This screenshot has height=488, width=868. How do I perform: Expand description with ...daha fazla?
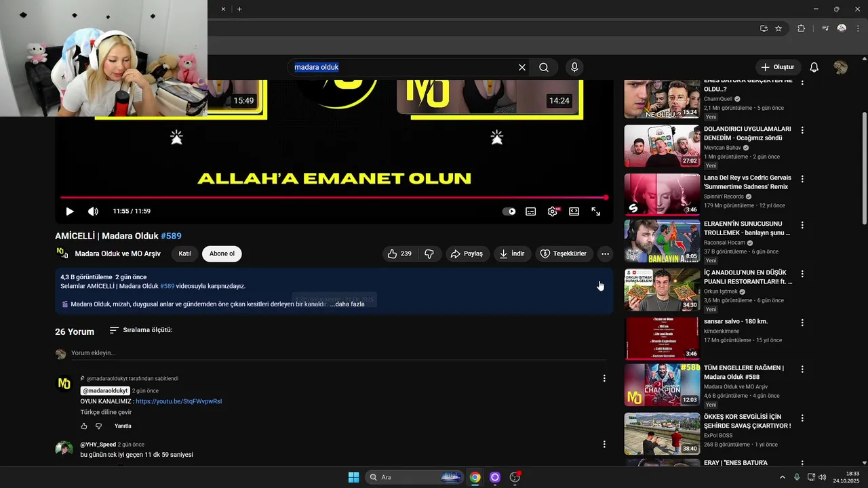(348, 304)
